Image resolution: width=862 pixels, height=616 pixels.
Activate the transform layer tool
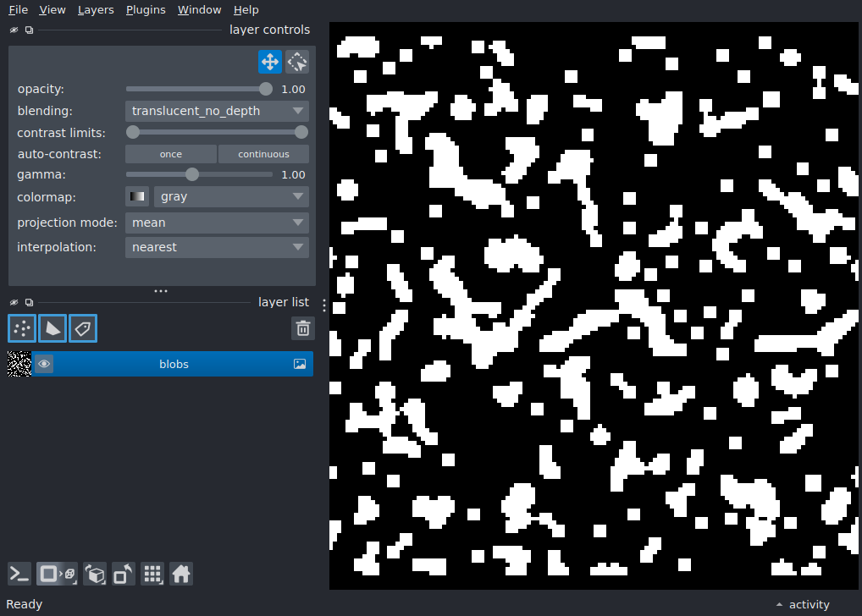tap(297, 62)
